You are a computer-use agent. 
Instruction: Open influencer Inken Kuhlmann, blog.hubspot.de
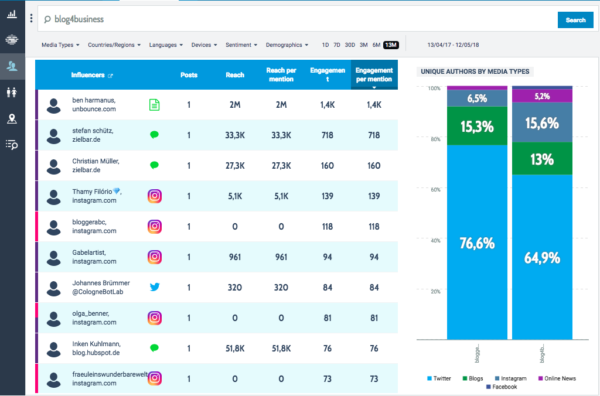click(x=96, y=348)
